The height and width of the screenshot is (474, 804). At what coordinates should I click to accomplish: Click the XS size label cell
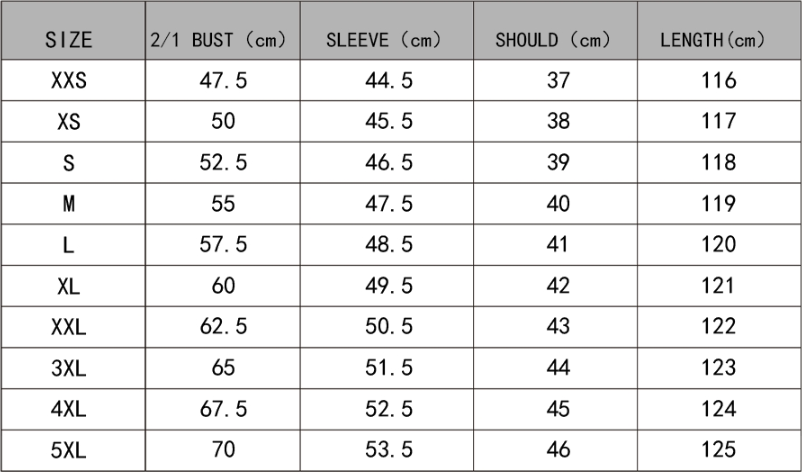tap(69, 122)
